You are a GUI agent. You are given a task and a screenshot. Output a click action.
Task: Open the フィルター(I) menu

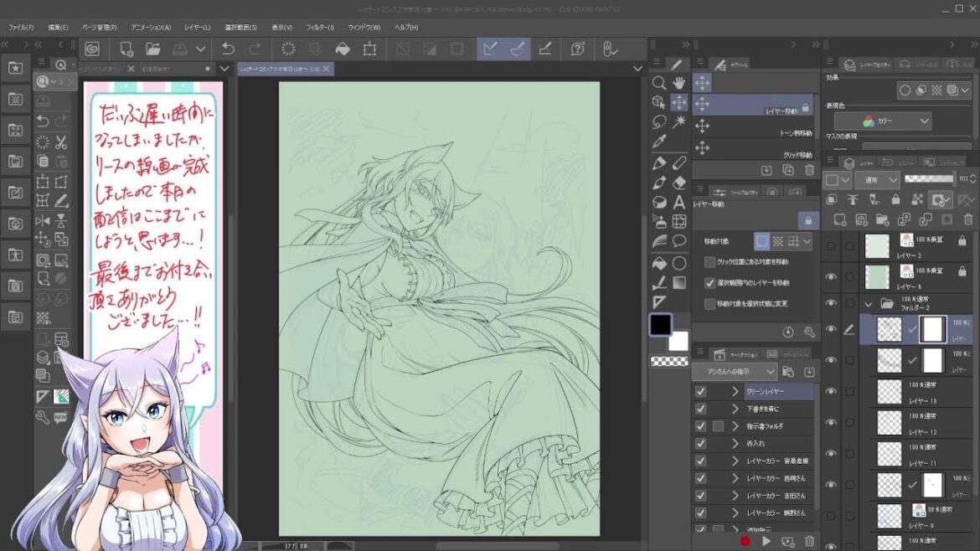coord(319,28)
